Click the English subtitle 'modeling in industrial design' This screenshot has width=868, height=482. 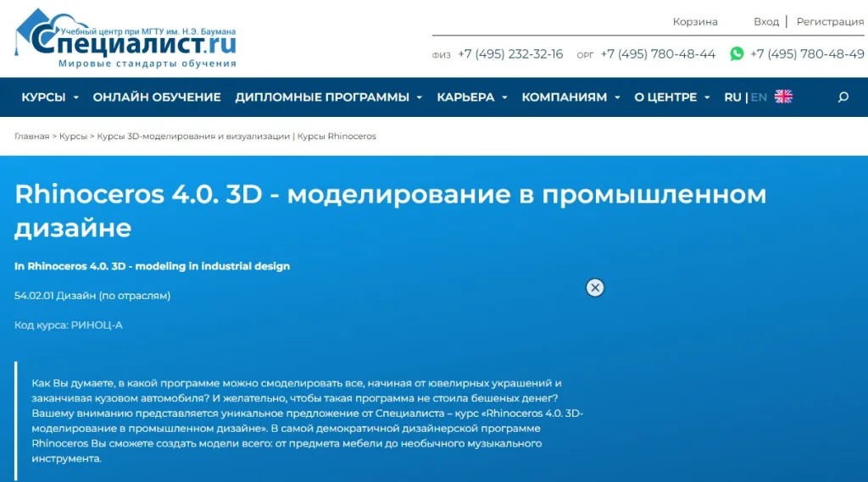coord(212,266)
